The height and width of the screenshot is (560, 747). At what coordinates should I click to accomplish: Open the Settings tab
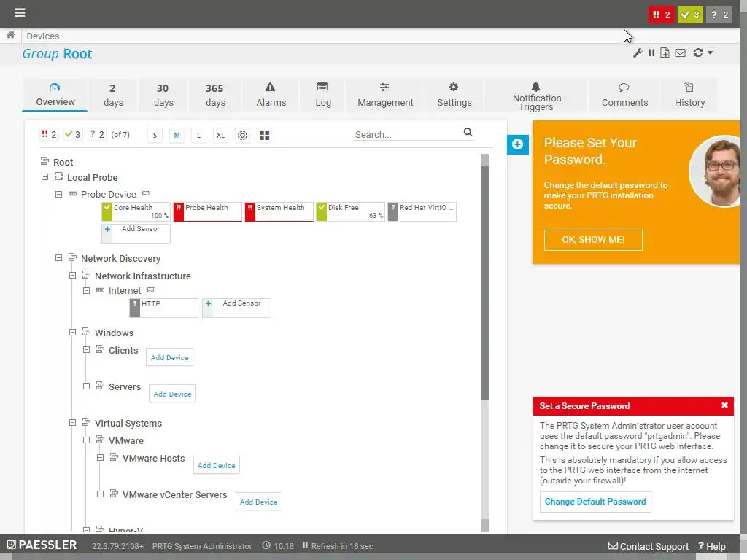(454, 95)
